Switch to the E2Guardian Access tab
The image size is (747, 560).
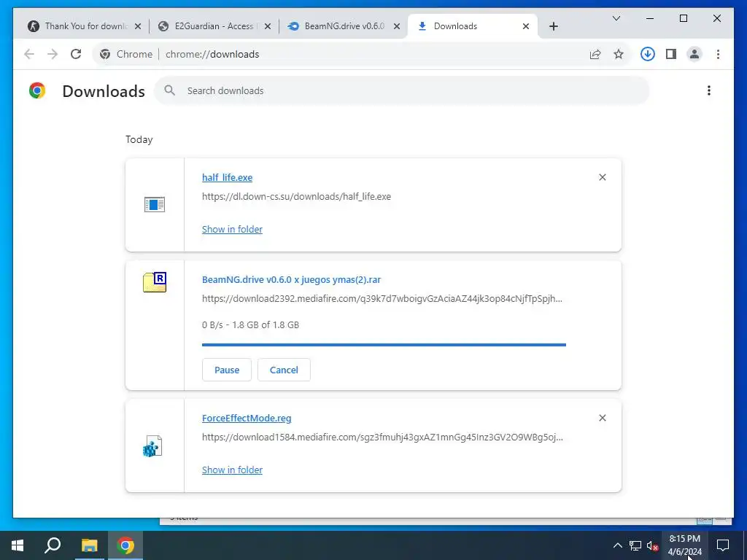tap(215, 26)
